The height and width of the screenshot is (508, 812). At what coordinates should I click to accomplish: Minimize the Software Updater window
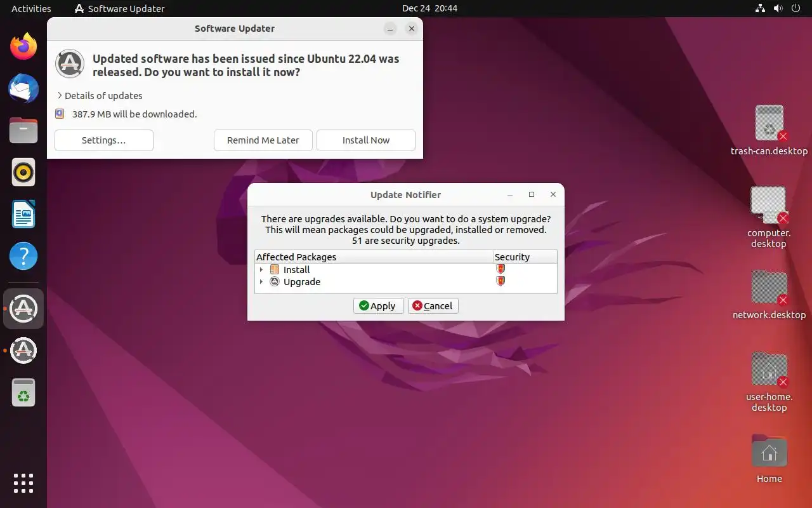[x=391, y=29]
